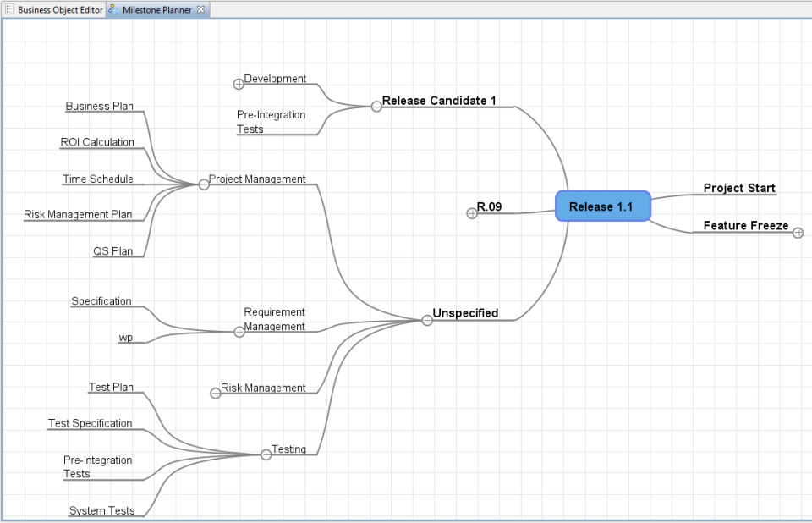Viewport: 812px width, 523px height.
Task: Select the QS Plan node
Action: 112,251
